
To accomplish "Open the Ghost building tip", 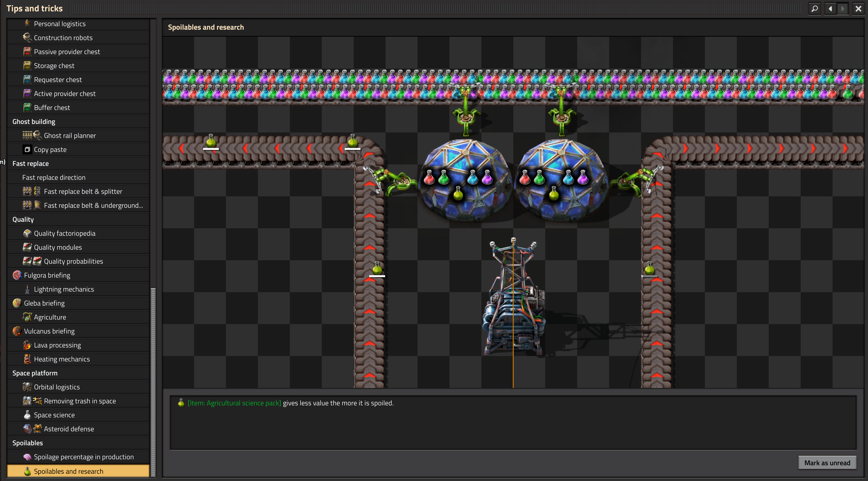I will coord(78,122).
